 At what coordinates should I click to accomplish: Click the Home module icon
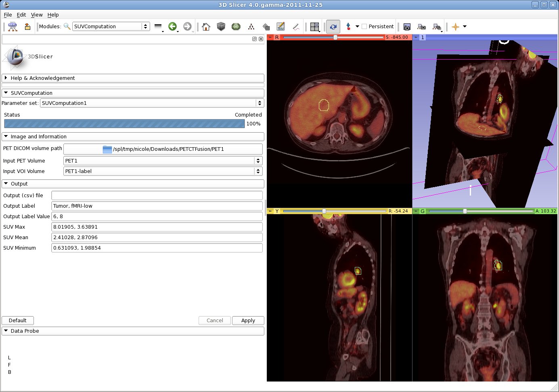click(x=206, y=27)
